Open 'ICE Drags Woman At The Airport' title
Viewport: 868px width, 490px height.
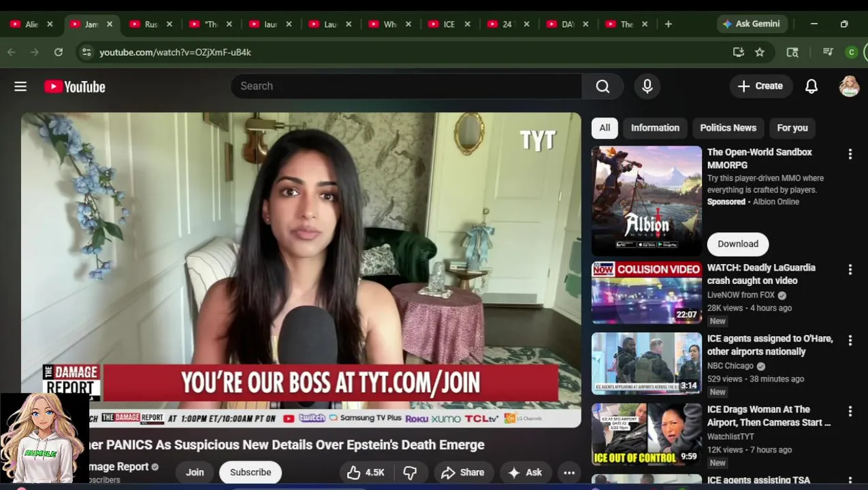(x=769, y=416)
